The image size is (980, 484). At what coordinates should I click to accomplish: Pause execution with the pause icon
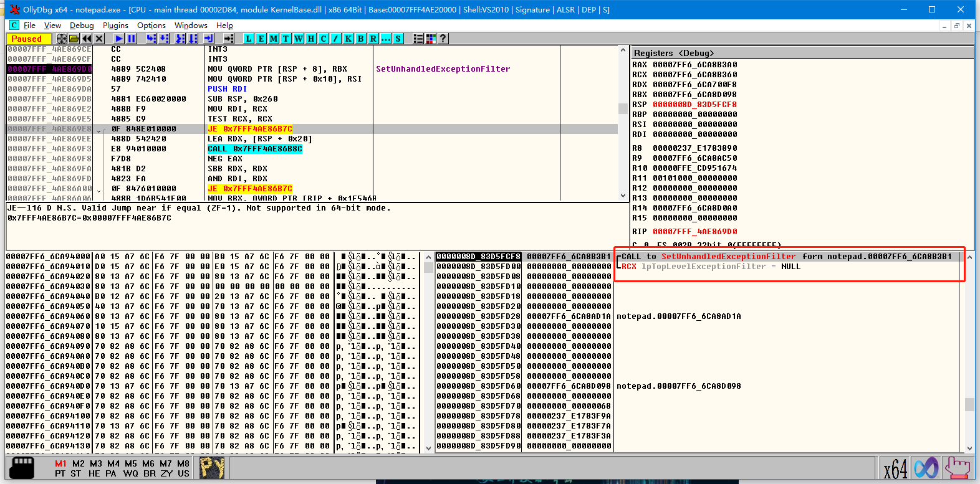[131, 39]
